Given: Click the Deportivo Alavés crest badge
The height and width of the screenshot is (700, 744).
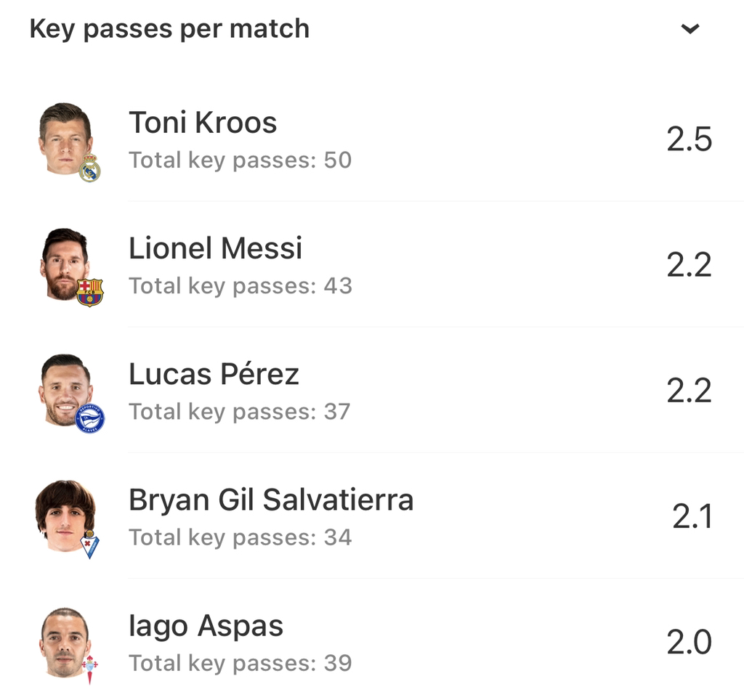Looking at the screenshot, I should [x=89, y=418].
